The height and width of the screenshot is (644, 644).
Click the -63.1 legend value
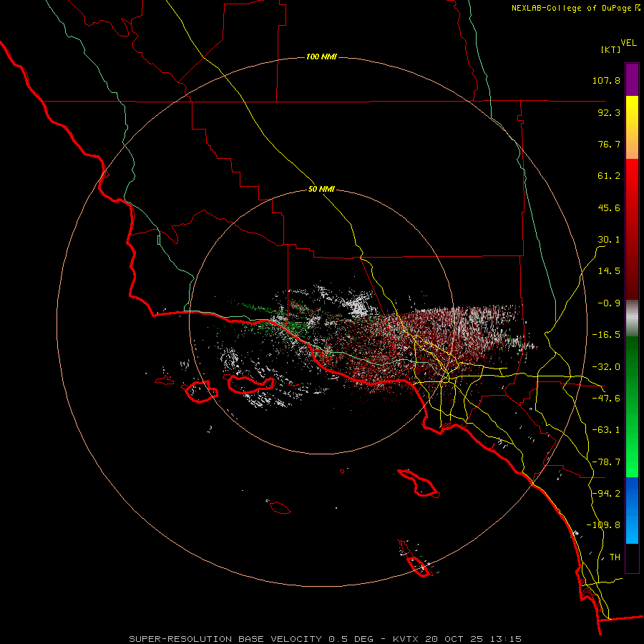click(x=606, y=430)
